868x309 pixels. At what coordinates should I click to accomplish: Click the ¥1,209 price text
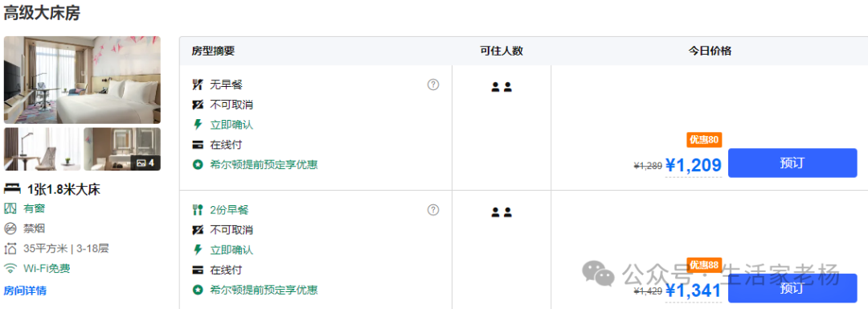coord(693,165)
